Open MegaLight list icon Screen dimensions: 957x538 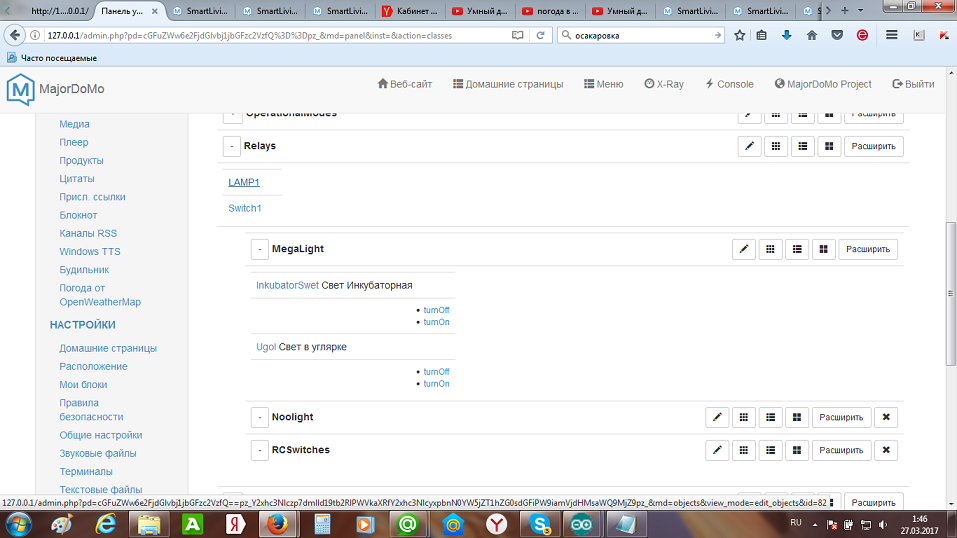(x=797, y=249)
